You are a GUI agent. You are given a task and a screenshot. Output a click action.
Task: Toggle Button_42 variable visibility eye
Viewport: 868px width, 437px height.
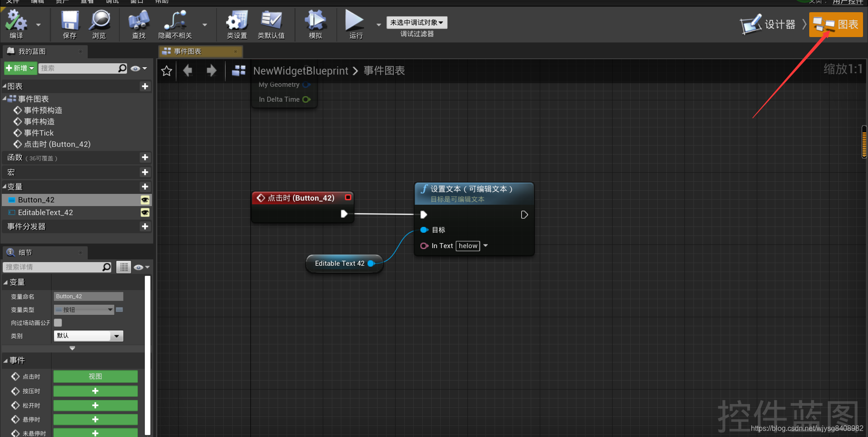click(145, 200)
